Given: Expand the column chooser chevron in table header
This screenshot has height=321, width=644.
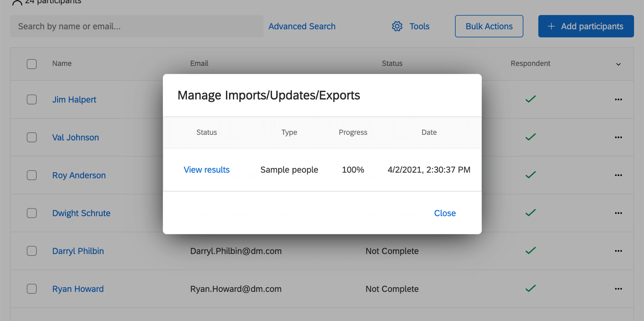Looking at the screenshot, I should pos(618,64).
